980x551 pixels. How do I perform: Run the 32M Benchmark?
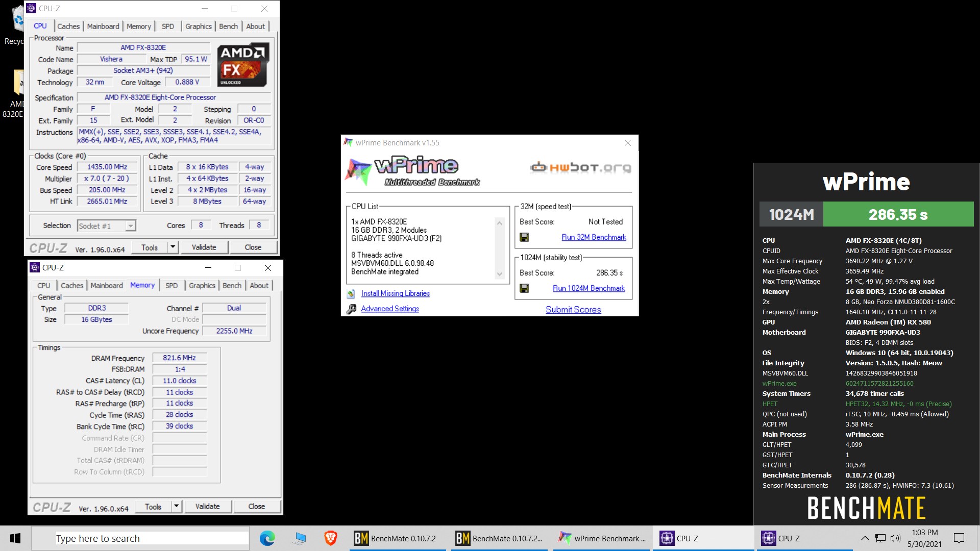(x=594, y=237)
